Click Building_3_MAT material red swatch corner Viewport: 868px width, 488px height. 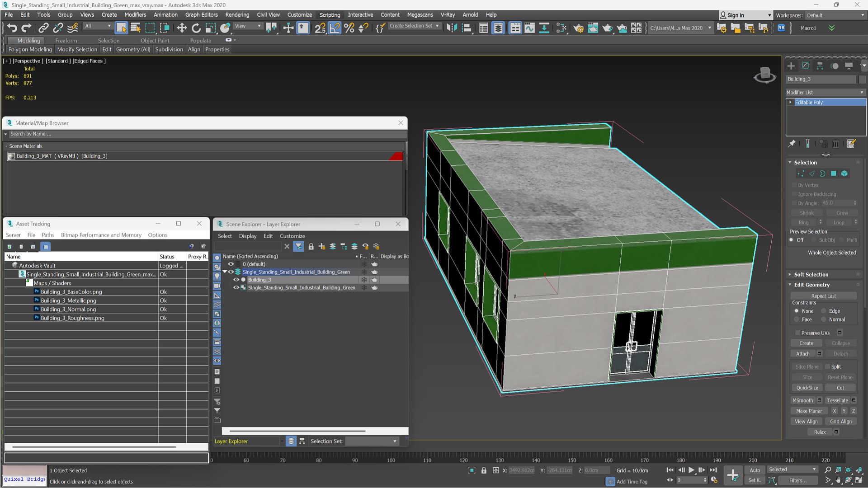(x=396, y=156)
